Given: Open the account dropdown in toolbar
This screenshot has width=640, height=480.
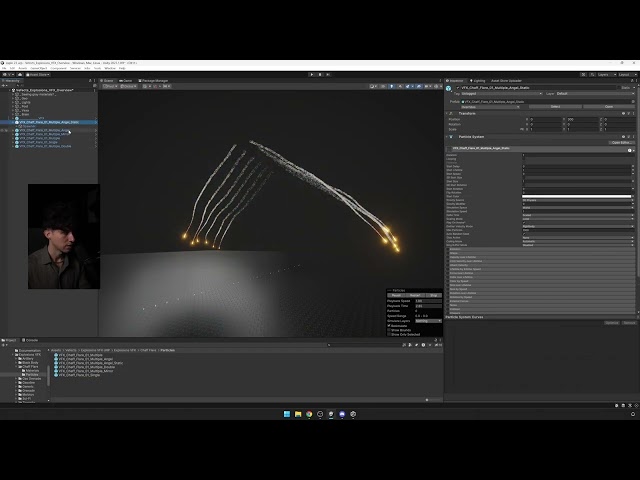Looking at the screenshot, I should coord(8,75).
